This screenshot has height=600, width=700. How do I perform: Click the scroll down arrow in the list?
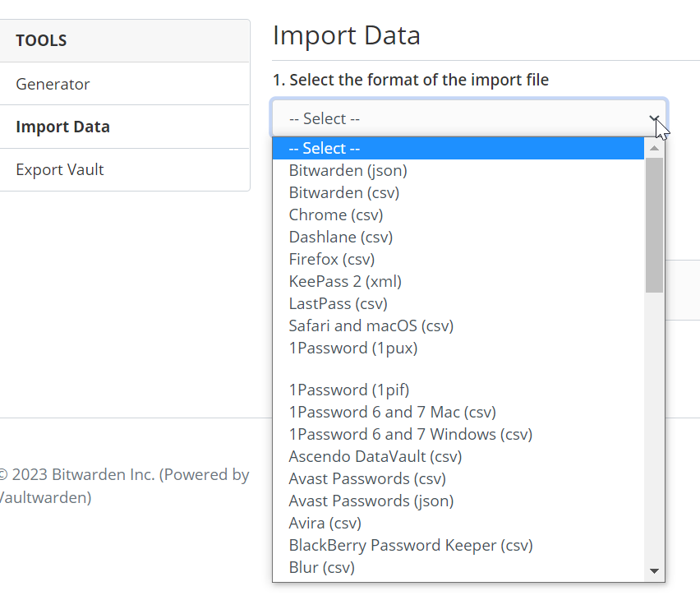(655, 570)
